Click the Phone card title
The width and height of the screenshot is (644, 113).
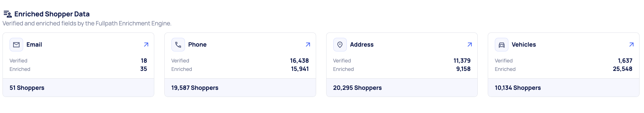(197, 45)
